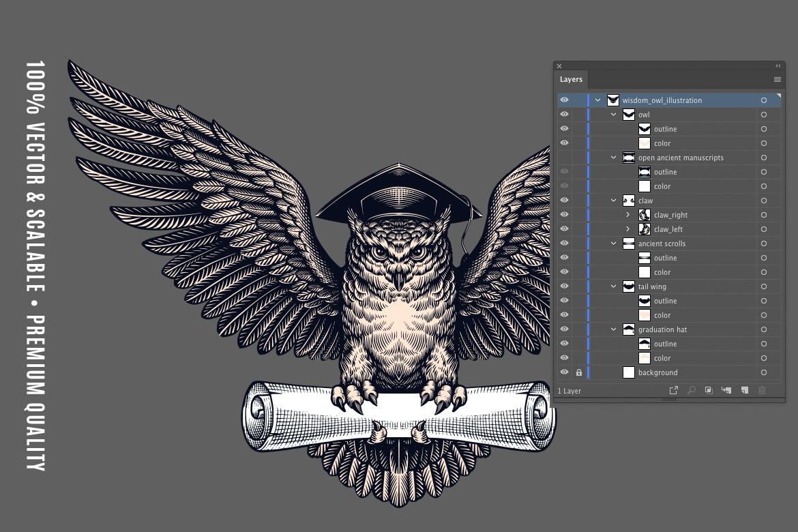798x532 pixels.
Task: Select the Layers tab
Action: coord(571,79)
